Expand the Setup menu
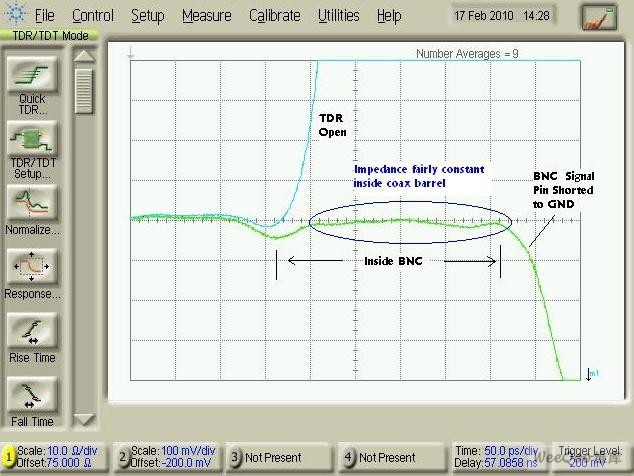634x476 pixels. 147,16
